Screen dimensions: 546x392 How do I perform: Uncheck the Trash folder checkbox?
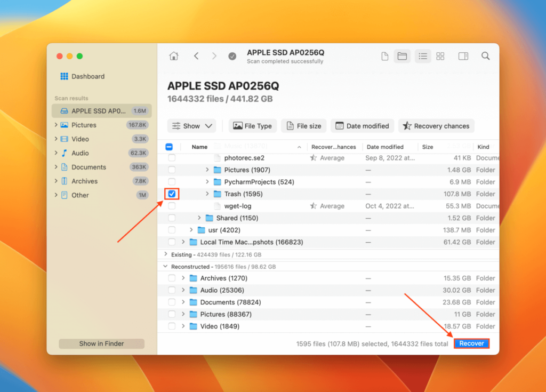(x=171, y=194)
